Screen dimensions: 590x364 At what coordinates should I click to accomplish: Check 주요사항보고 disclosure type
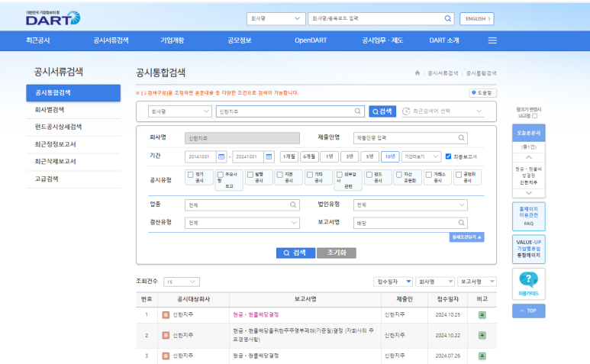[x=221, y=175]
